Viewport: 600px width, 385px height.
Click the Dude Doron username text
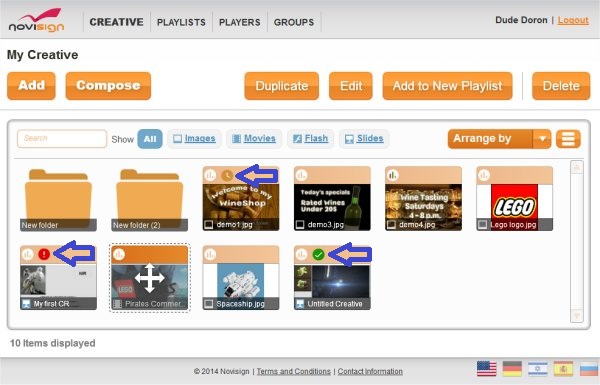521,20
